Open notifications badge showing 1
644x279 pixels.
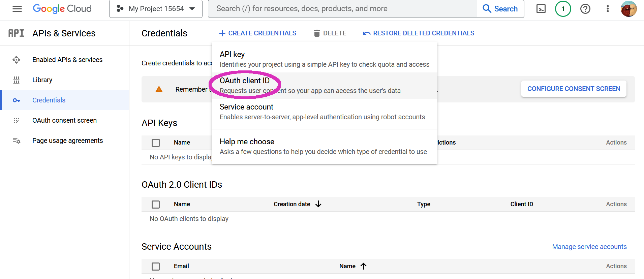click(563, 9)
